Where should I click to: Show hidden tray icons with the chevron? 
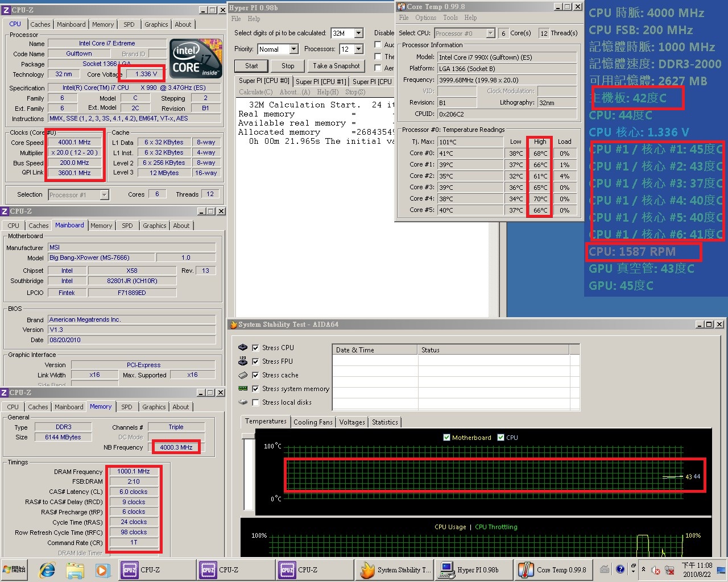[x=643, y=569]
